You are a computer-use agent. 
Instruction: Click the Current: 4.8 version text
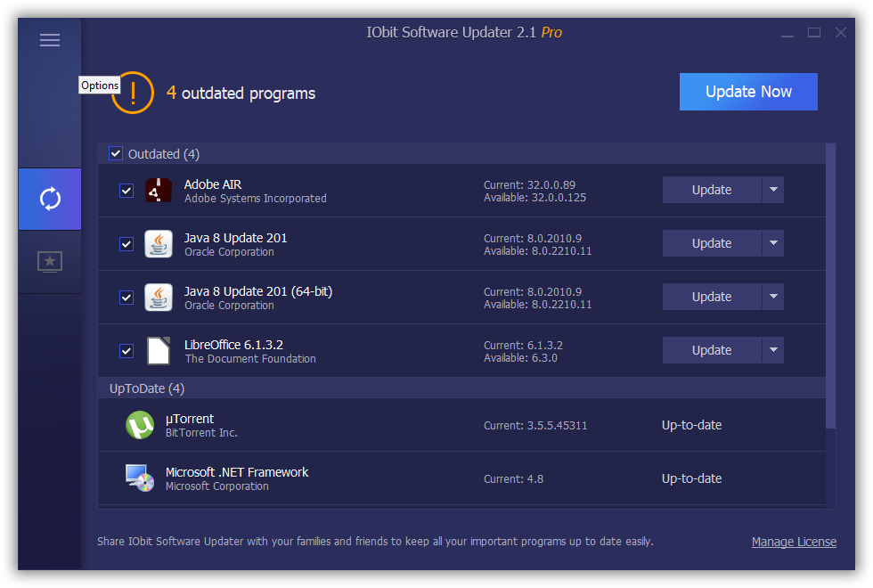pyautogui.click(x=513, y=479)
